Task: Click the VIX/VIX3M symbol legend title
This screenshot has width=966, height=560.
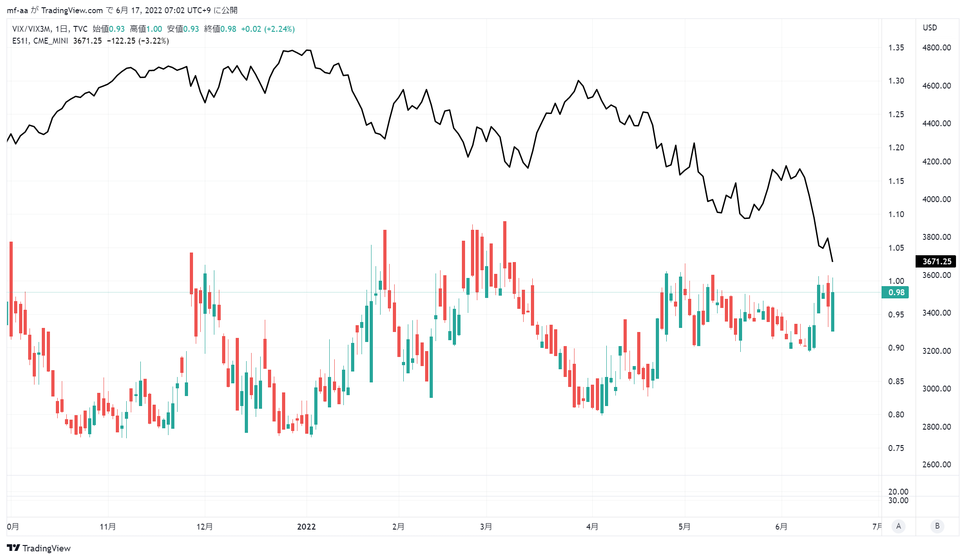Action: click(x=50, y=29)
